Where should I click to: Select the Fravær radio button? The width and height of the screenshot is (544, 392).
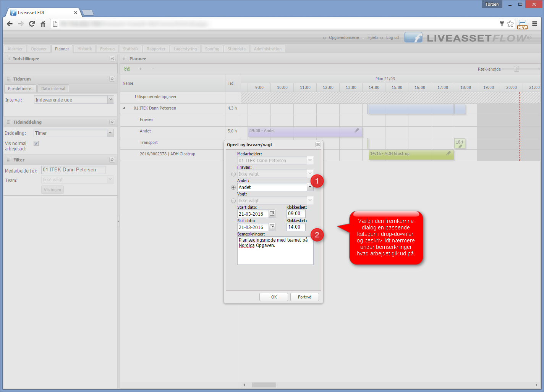233,174
